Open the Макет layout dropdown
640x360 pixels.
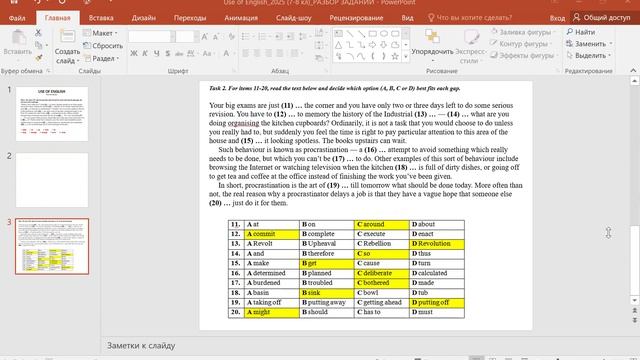(100, 33)
